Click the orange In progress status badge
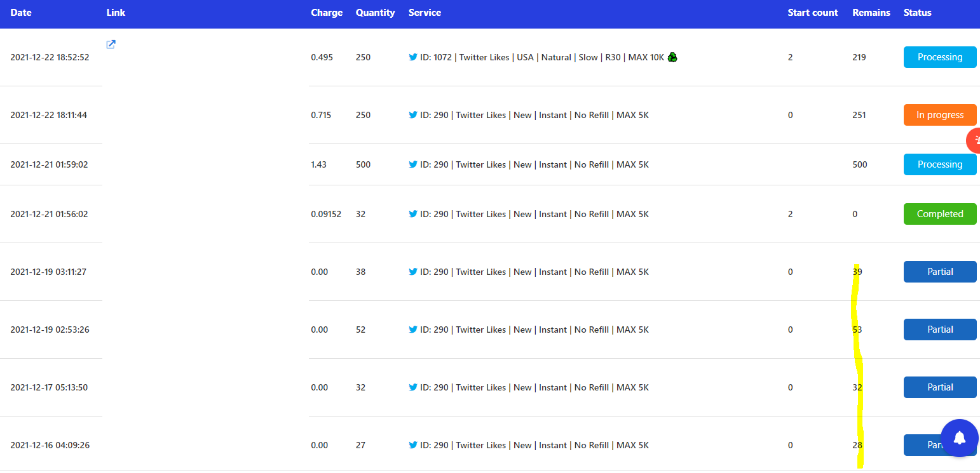Screen dimensions: 980x473 tap(940, 115)
